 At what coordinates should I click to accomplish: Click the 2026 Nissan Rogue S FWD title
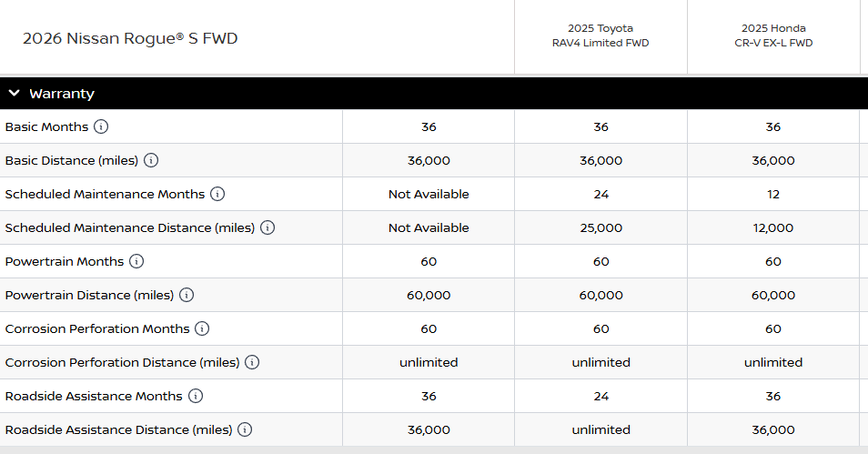130,38
